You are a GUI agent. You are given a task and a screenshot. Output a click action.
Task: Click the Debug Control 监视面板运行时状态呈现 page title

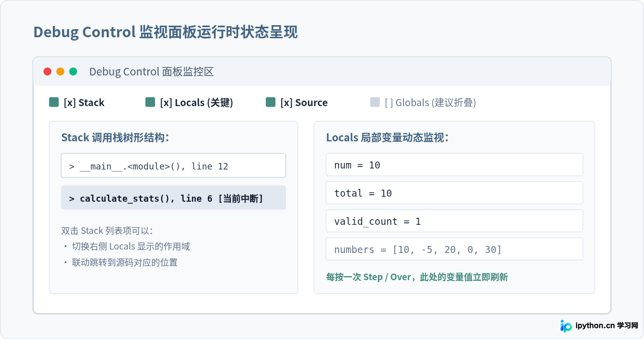click(166, 32)
